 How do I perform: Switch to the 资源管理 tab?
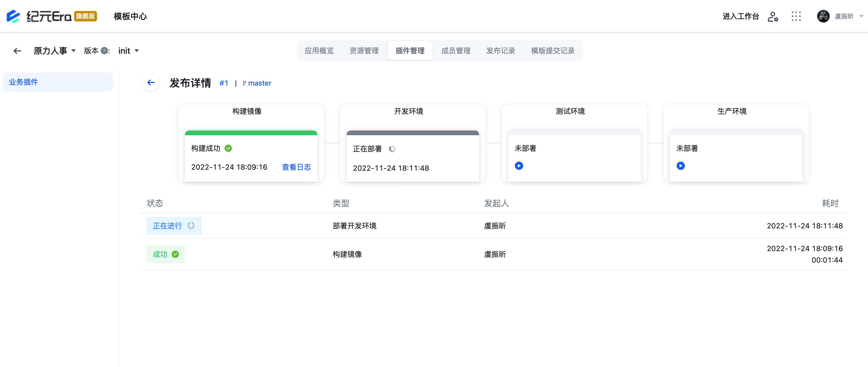(x=364, y=51)
